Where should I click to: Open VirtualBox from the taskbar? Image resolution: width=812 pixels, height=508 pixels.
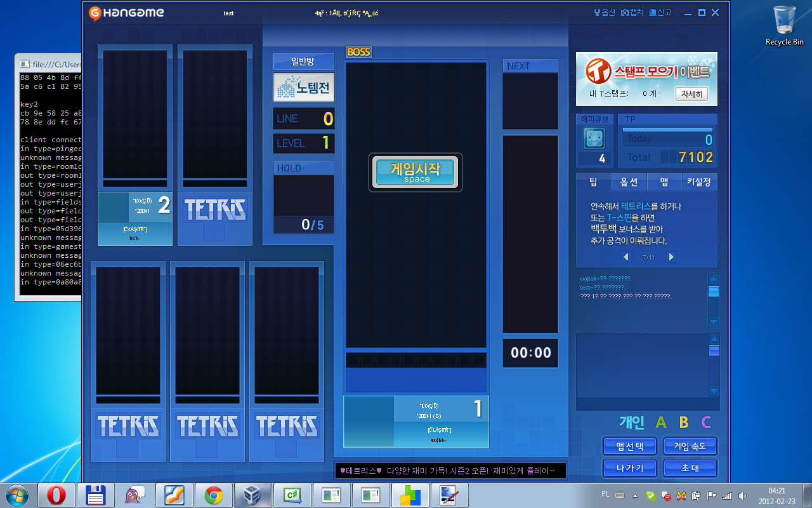(252, 495)
